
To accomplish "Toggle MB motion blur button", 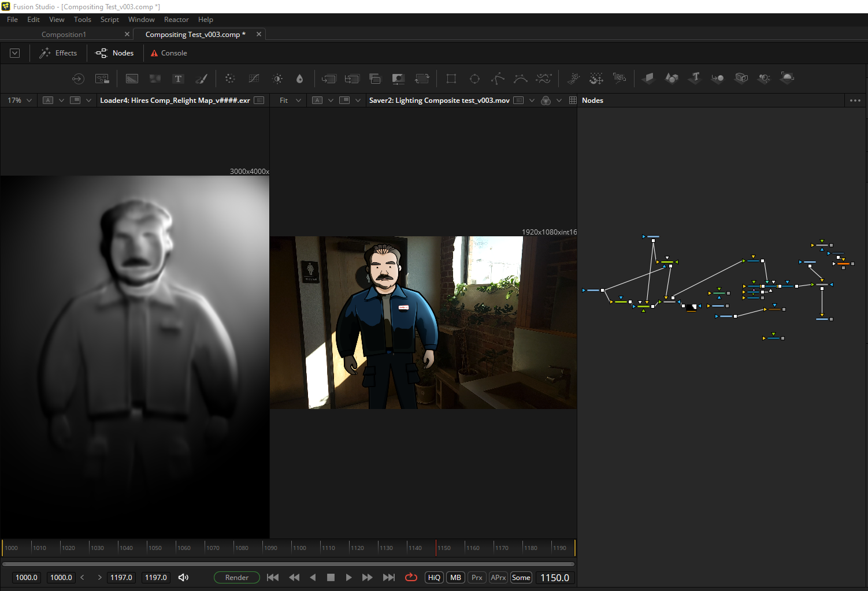I will pos(455,577).
